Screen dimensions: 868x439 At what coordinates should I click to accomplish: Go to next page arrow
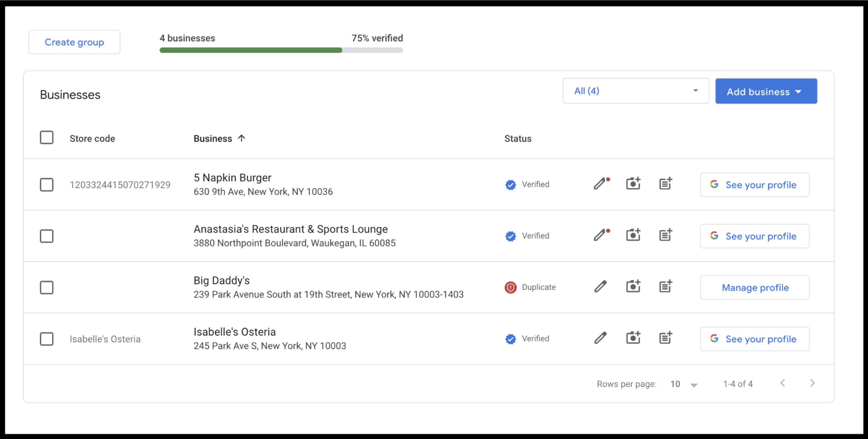click(812, 383)
